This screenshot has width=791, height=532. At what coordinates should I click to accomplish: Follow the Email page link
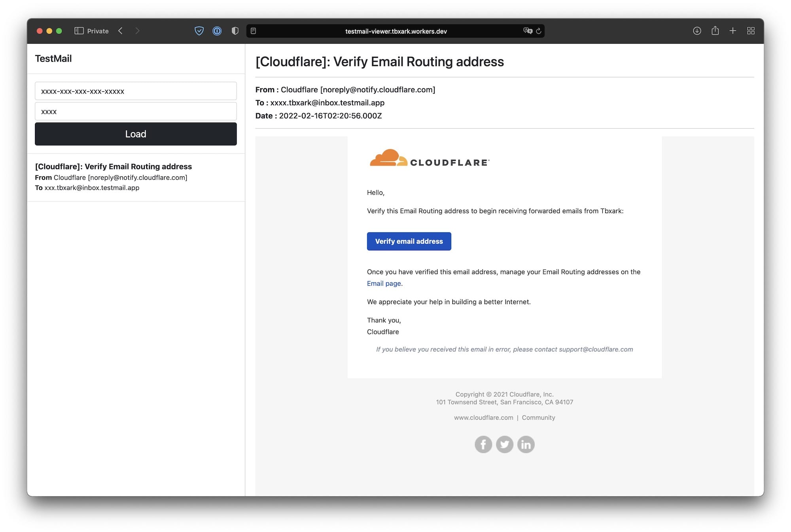click(x=384, y=284)
